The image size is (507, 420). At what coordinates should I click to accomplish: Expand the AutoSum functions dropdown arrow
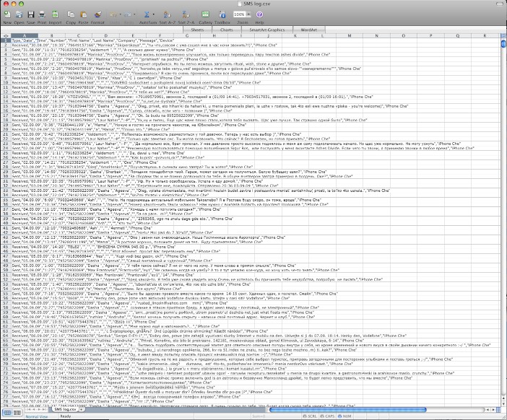pos(153,14)
